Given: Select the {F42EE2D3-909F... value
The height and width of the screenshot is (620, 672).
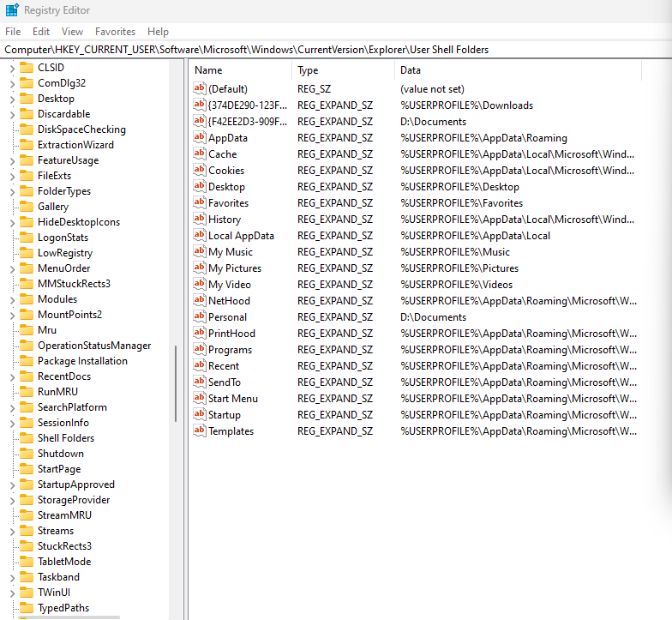Looking at the screenshot, I should (247, 122).
